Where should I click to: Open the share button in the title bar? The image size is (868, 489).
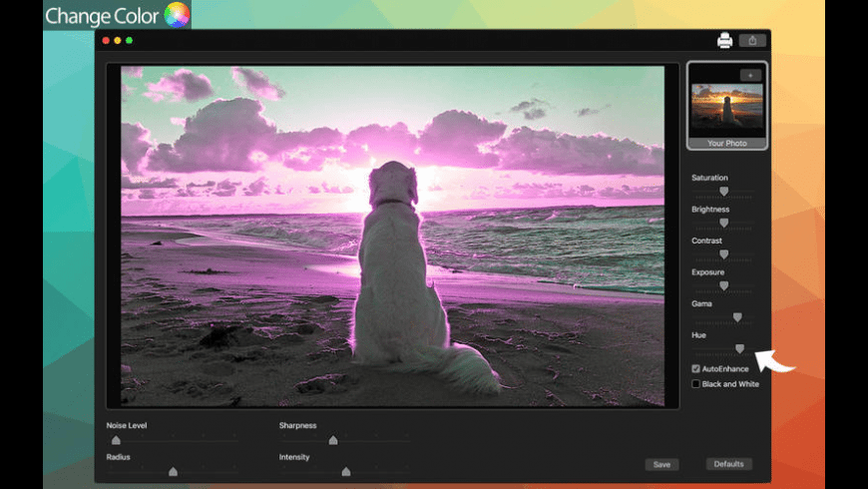coord(752,41)
